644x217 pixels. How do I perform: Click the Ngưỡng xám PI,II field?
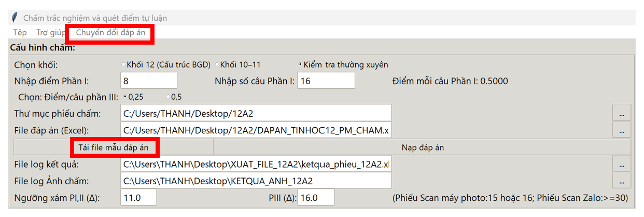138,197
